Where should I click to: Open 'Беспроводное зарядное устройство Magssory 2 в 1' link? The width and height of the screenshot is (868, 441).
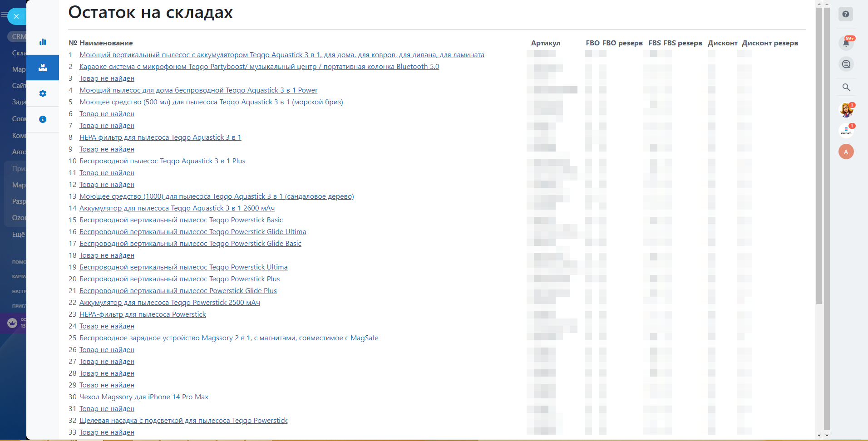[229, 338]
